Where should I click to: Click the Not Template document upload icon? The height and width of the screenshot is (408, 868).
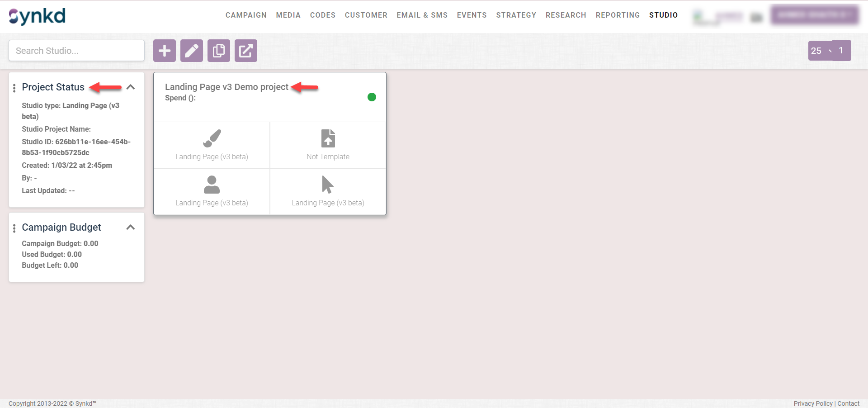coord(328,138)
